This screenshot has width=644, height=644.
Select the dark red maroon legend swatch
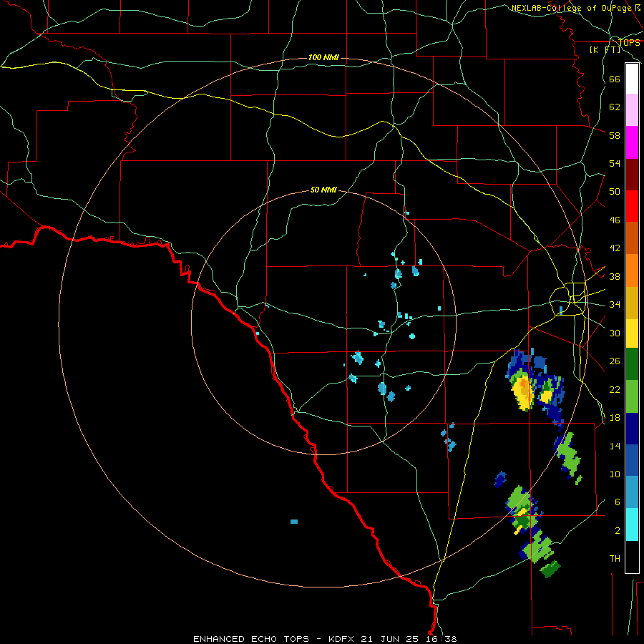632,175
